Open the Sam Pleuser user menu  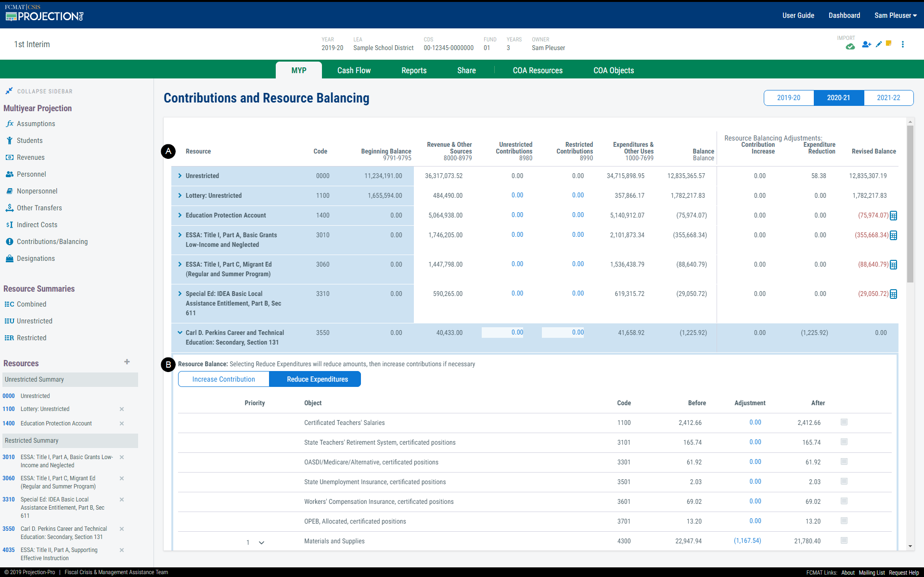coord(896,15)
